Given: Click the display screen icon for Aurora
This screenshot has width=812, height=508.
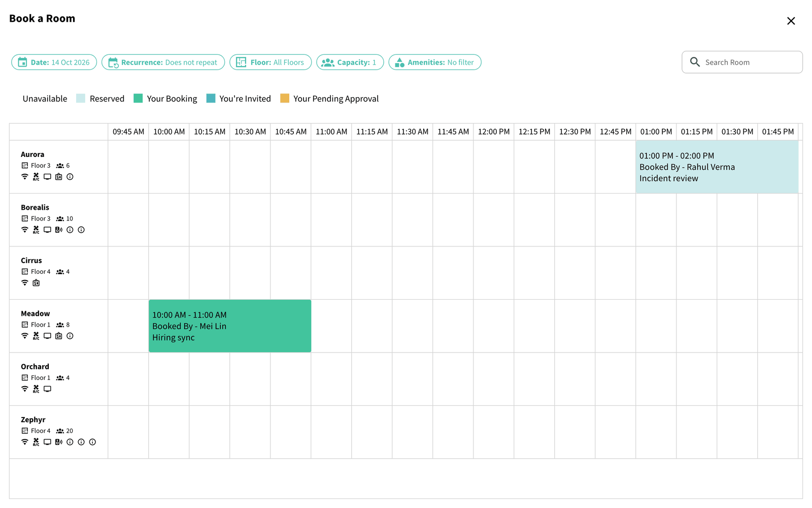Looking at the screenshot, I should pyautogui.click(x=47, y=177).
